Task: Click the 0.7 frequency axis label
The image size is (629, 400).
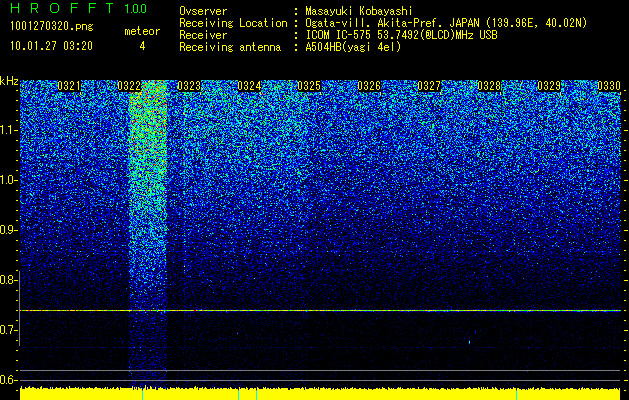Action: (x=8, y=330)
